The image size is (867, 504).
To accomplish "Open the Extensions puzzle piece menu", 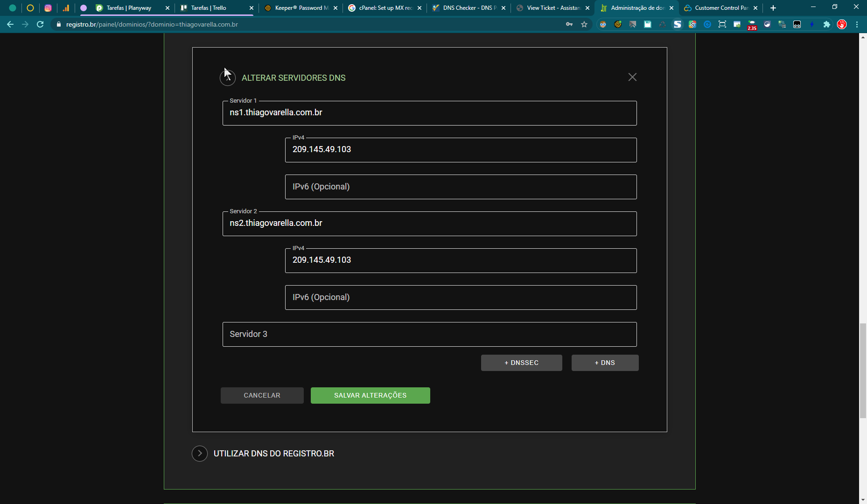I will [827, 24].
